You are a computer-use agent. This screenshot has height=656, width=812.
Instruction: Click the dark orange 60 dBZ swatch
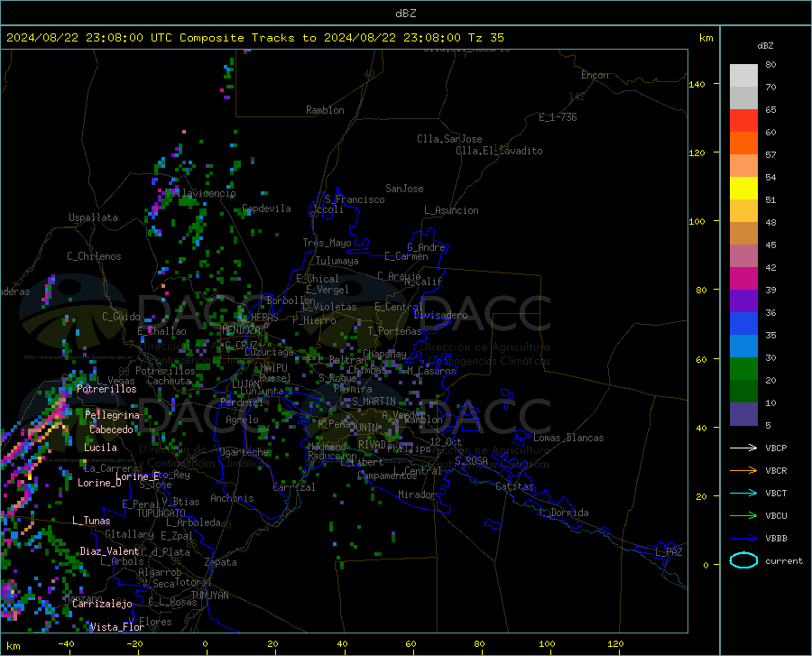(743, 143)
